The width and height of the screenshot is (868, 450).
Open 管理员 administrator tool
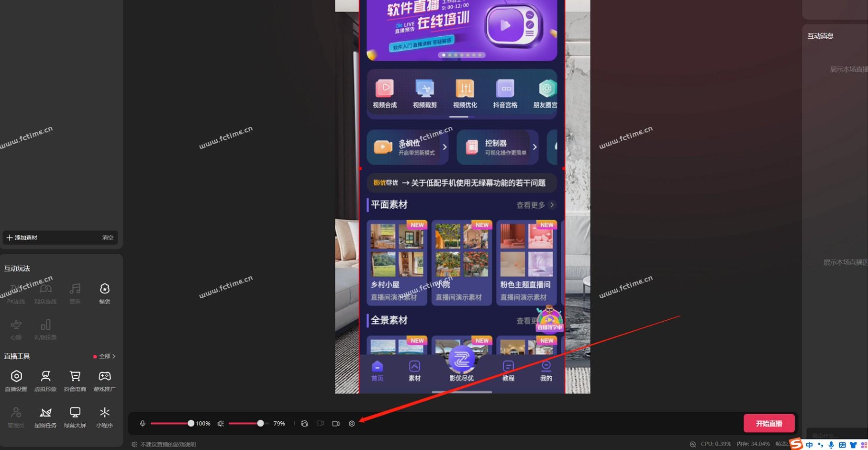coord(16,417)
